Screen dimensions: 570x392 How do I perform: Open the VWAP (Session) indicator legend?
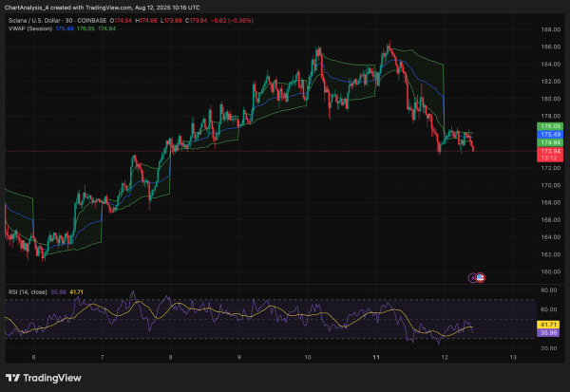[30, 28]
